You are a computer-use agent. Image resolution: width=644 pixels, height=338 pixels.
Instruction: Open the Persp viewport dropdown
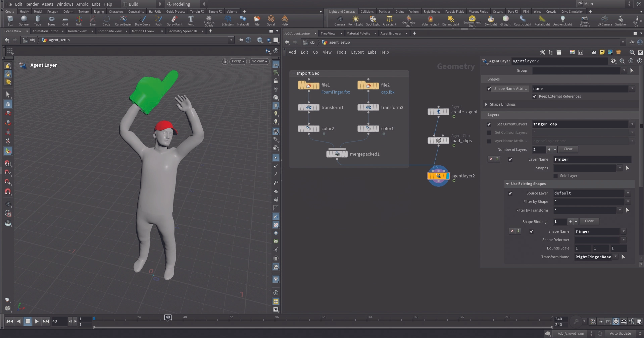(x=238, y=61)
